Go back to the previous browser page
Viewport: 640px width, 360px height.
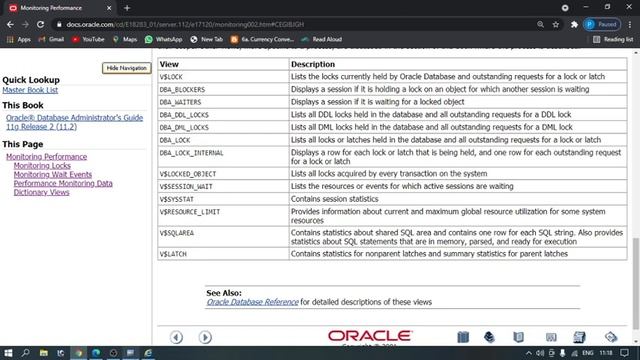coord(10,24)
